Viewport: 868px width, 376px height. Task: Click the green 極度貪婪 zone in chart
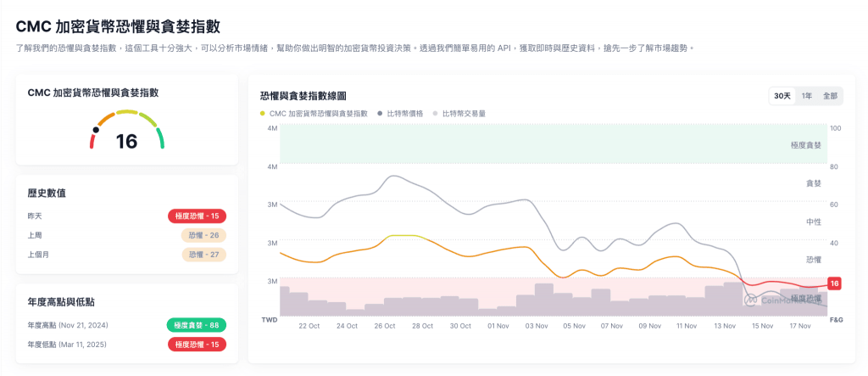tap(542, 144)
